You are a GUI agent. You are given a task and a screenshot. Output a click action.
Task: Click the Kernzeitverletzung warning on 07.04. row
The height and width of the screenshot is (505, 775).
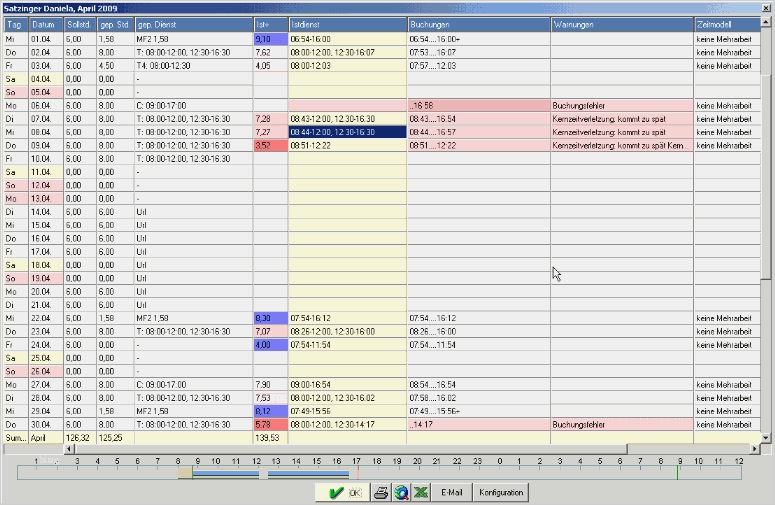coord(622,119)
